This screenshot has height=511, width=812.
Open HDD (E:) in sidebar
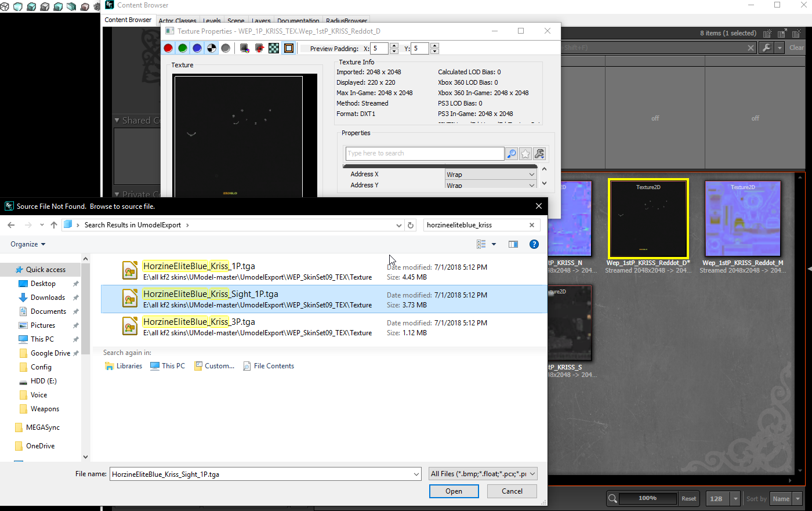[43, 381]
